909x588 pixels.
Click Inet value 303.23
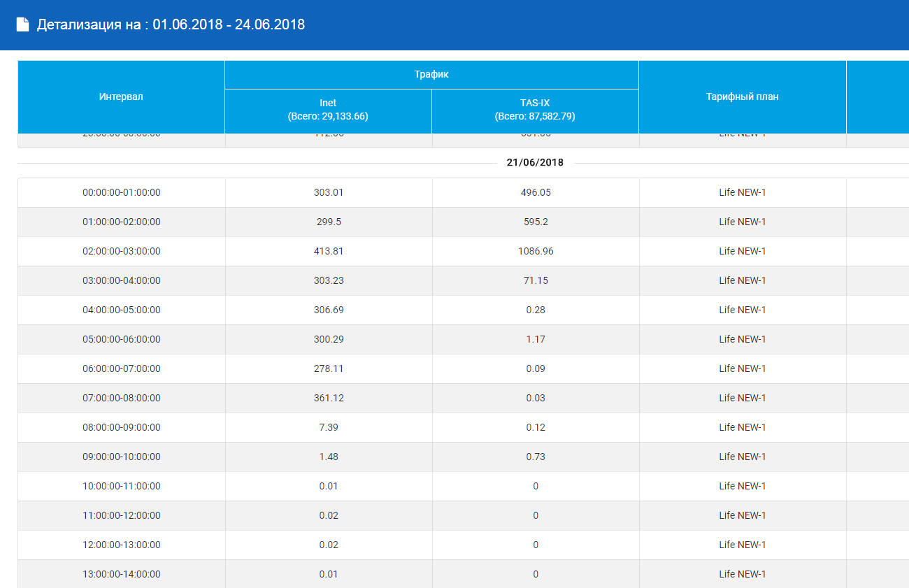click(329, 280)
